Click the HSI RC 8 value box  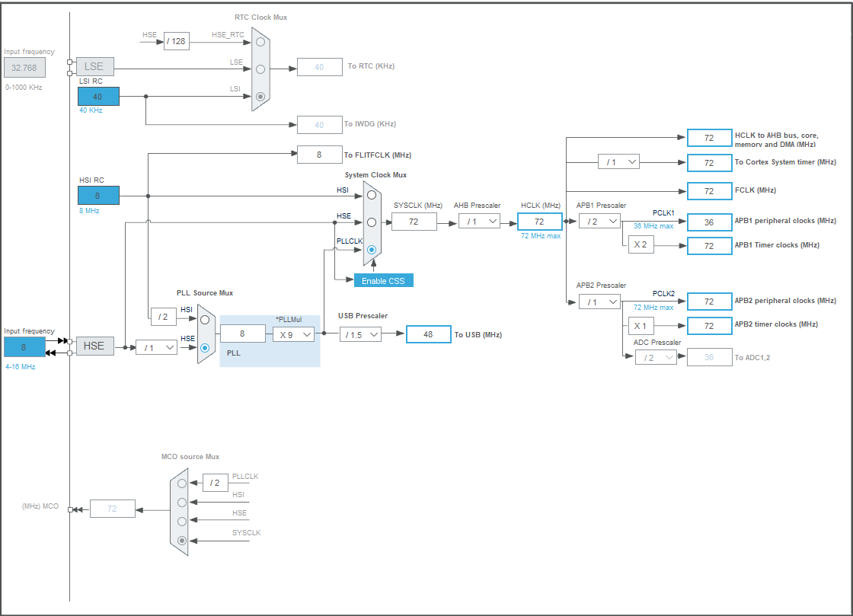click(x=98, y=195)
